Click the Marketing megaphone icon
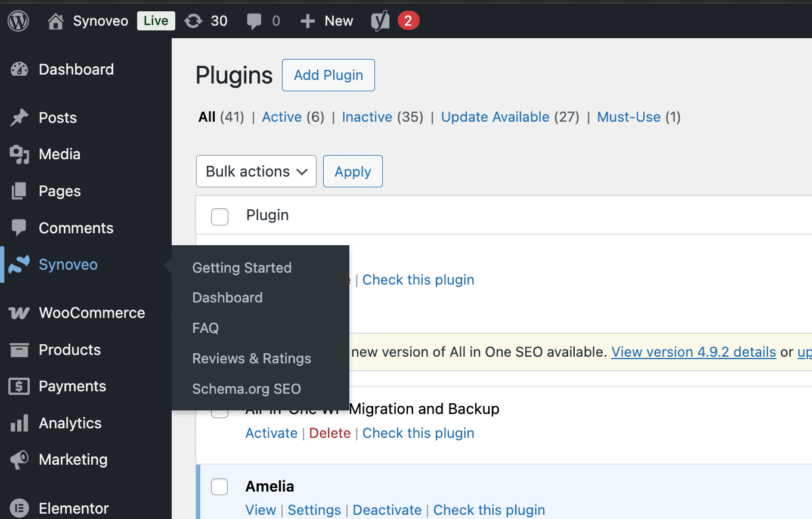Viewport: 812px width, 519px height. [x=19, y=459]
